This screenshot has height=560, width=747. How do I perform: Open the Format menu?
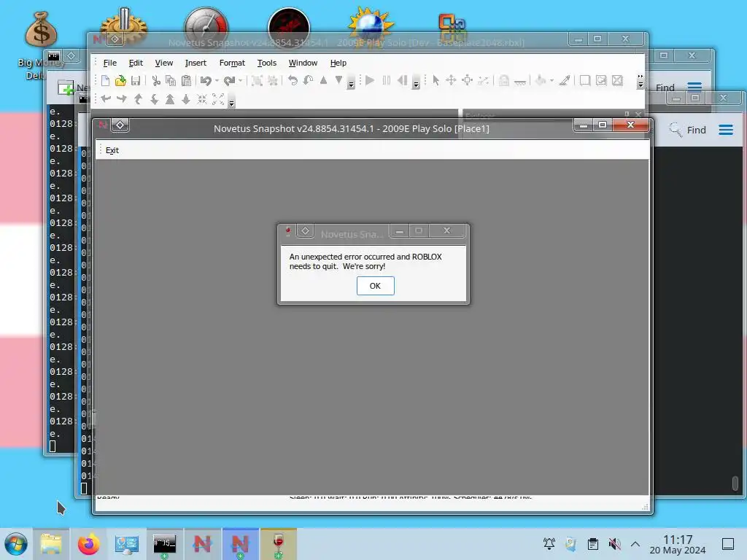click(x=232, y=63)
